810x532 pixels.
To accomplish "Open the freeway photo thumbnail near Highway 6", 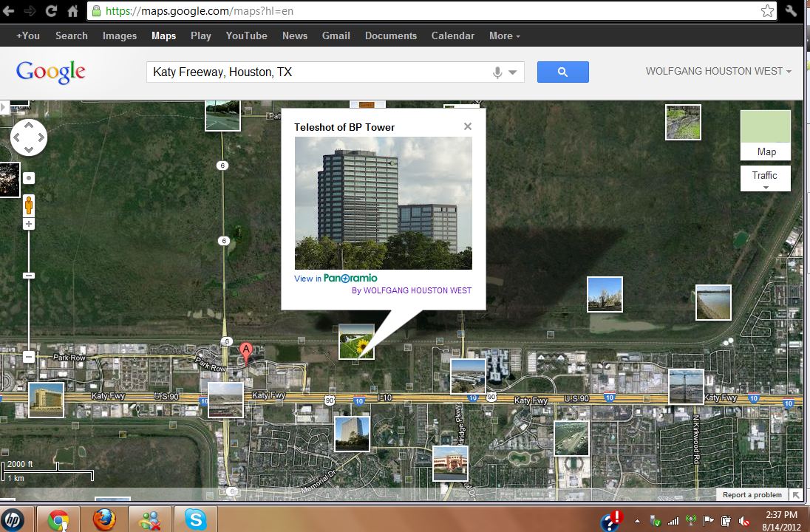I will coord(225,400).
